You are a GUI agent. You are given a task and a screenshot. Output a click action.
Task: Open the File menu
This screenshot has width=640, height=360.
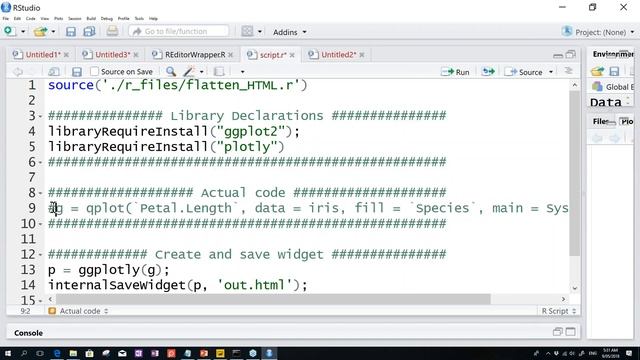(x=6, y=18)
